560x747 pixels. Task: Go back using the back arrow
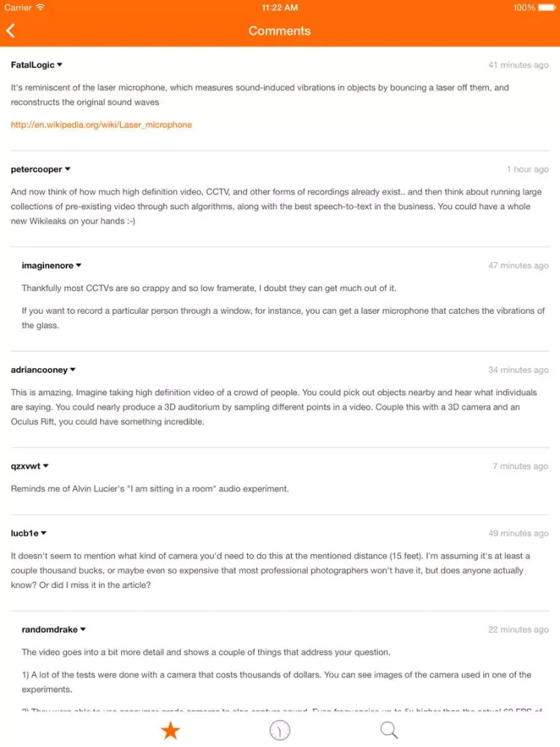[x=11, y=31]
